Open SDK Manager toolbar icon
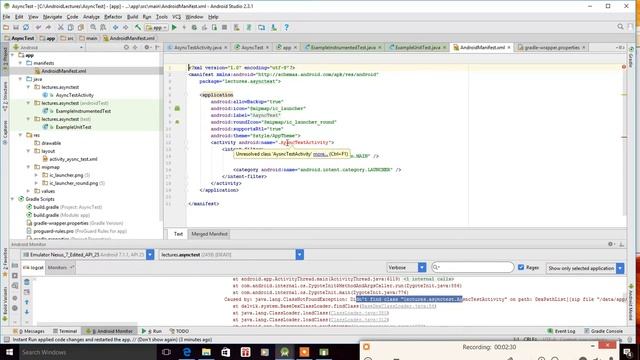 click(274, 27)
